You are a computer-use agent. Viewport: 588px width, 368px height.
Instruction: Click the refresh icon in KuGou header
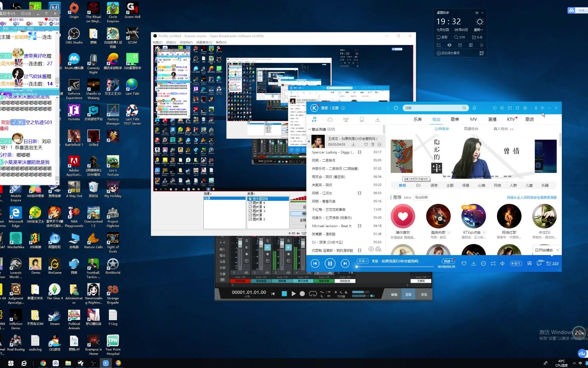click(396, 108)
